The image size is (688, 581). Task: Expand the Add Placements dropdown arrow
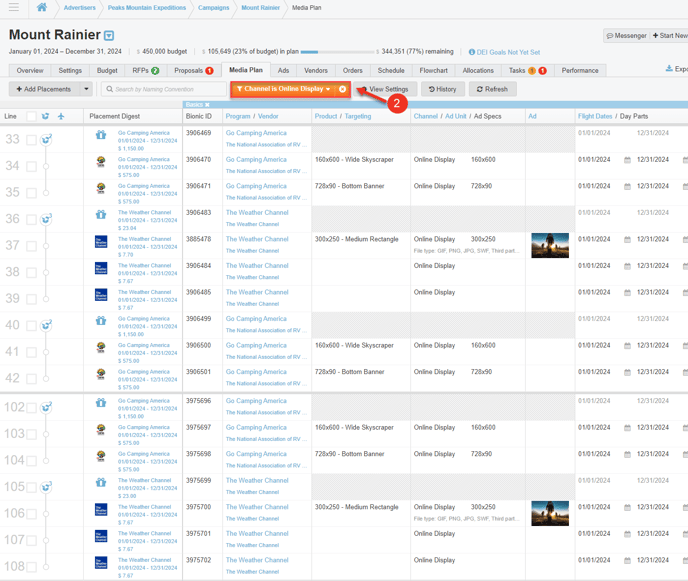click(x=86, y=89)
